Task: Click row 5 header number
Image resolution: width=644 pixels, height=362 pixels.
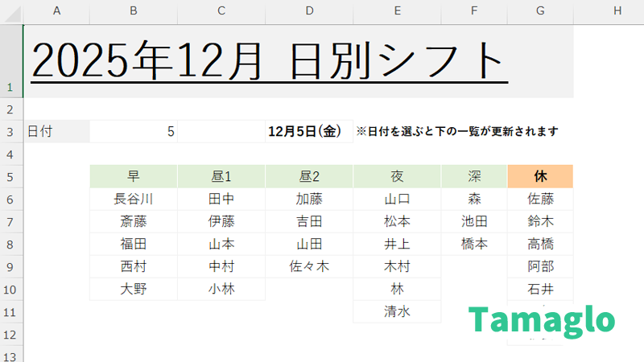Action: tap(10, 176)
